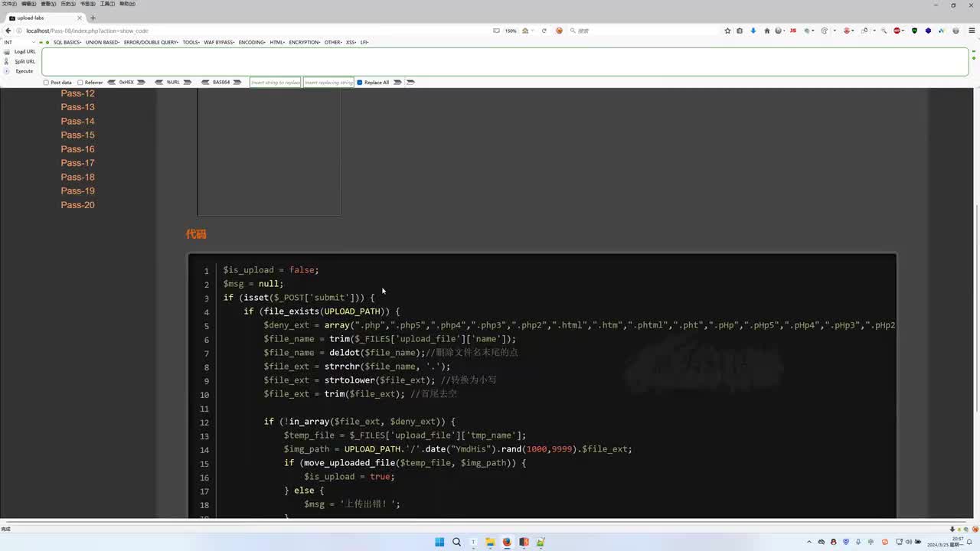
Task: Uncheck the Replace All checkbox
Action: coord(360,82)
